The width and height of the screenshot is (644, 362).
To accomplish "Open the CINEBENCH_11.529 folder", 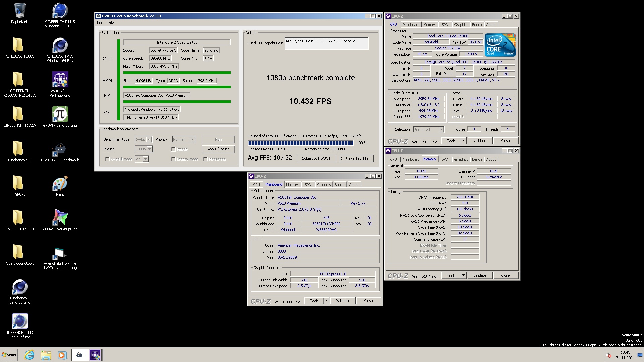I will click(20, 117).
